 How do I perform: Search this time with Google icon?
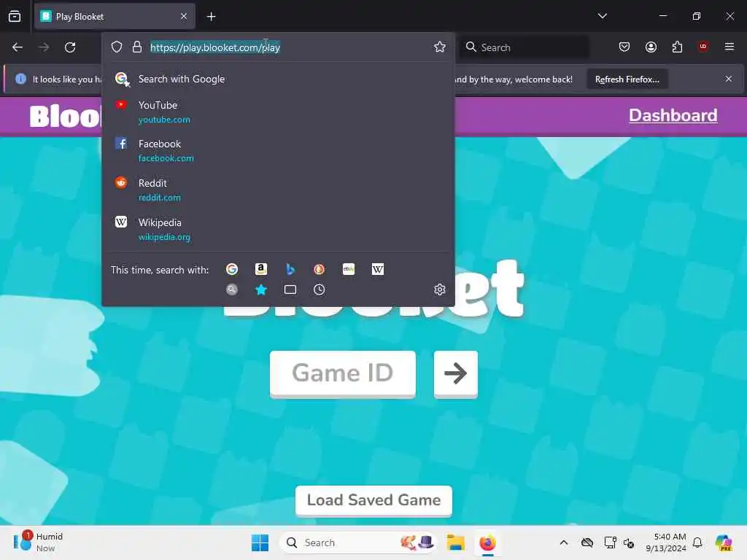tap(232, 270)
